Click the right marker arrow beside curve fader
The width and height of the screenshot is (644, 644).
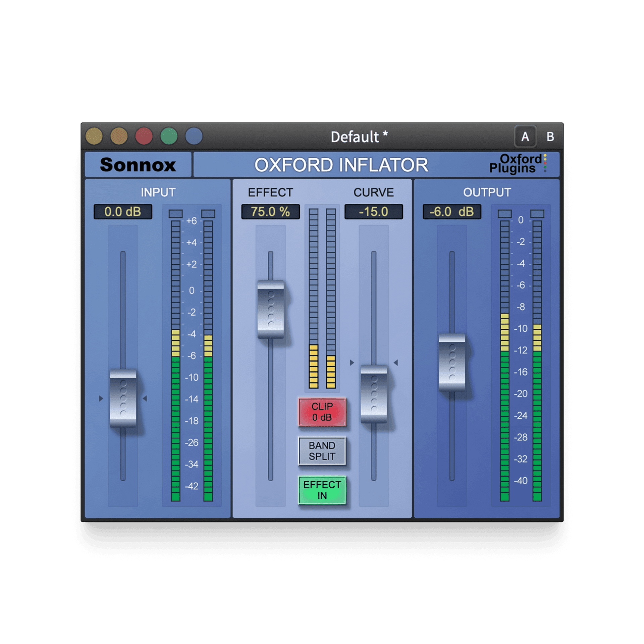coord(396,363)
